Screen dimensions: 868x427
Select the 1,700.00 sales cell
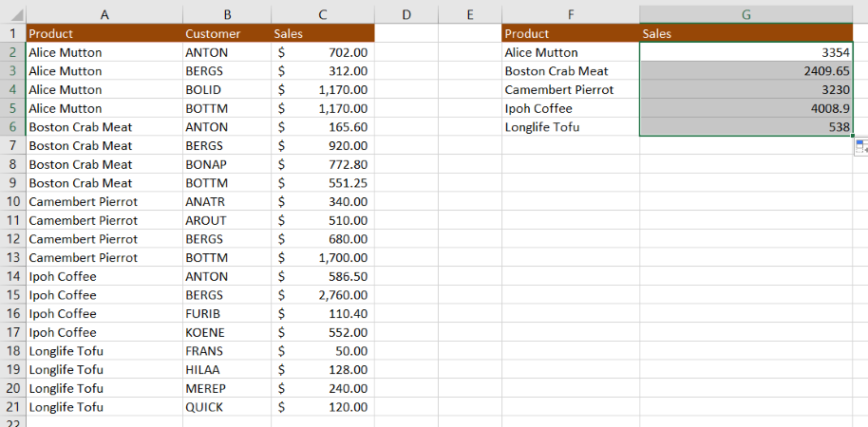coord(323,257)
